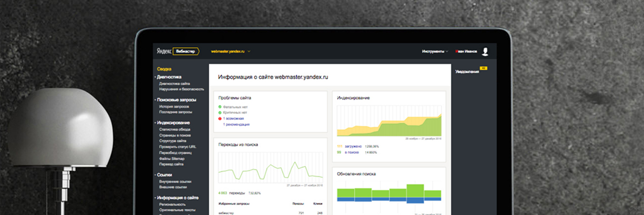Screen dimensions: 644x215
Task: Select Проверить статус URL
Action: (x=178, y=147)
